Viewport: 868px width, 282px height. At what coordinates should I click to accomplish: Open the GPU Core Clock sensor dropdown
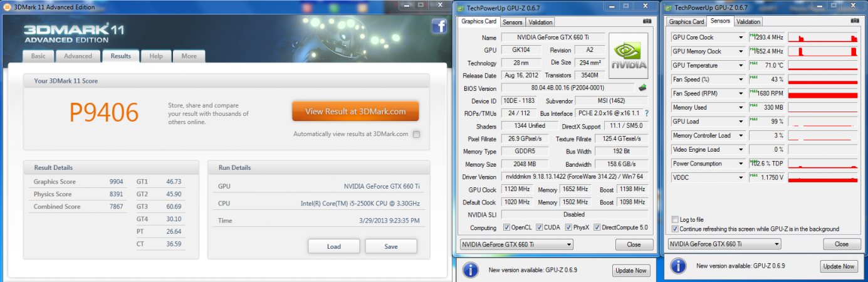click(x=741, y=38)
